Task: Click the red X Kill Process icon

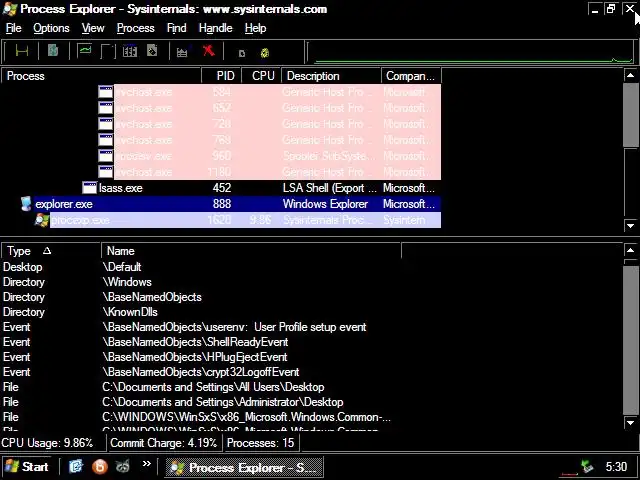Action: (209, 51)
